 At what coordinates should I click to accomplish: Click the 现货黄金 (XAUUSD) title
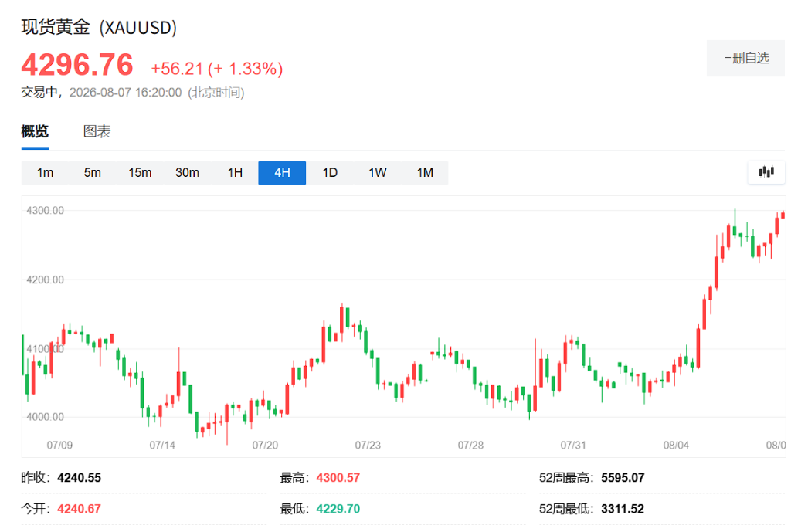click(99, 27)
